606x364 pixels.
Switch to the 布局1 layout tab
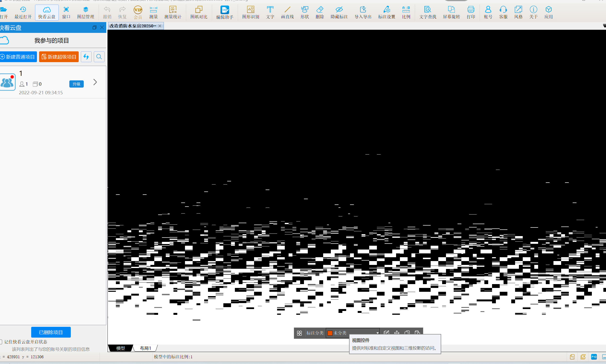click(x=145, y=348)
